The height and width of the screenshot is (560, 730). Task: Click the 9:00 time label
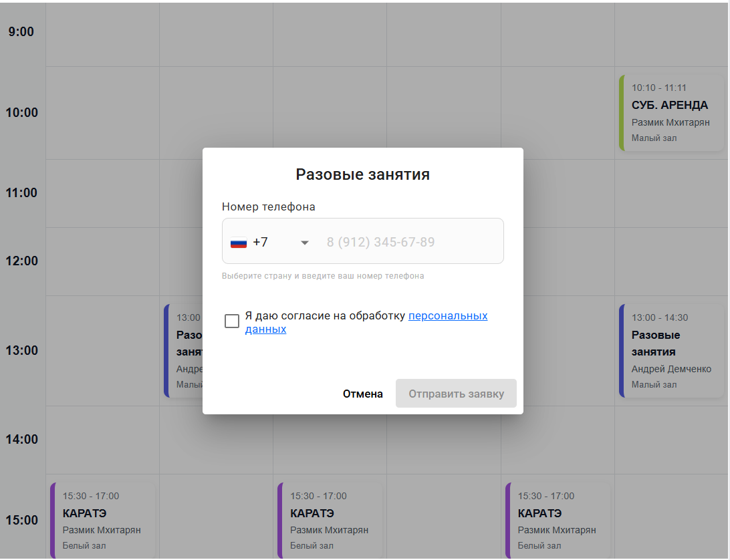pos(21,31)
